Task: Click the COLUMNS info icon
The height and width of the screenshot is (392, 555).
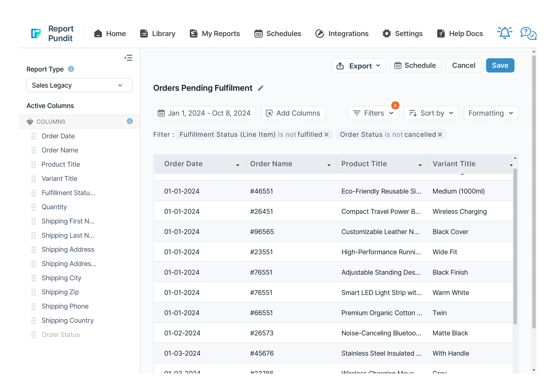Action: pos(130,121)
